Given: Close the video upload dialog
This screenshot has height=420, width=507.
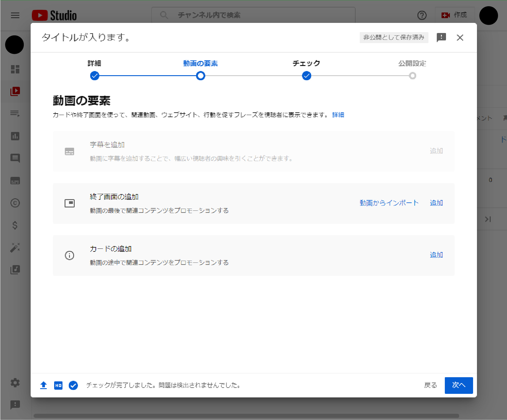Looking at the screenshot, I should 460,37.
